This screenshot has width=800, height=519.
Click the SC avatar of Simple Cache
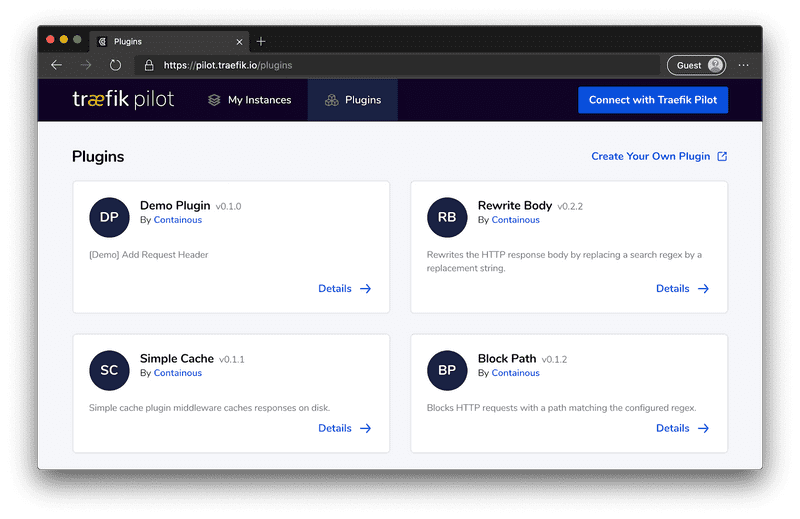coord(109,370)
